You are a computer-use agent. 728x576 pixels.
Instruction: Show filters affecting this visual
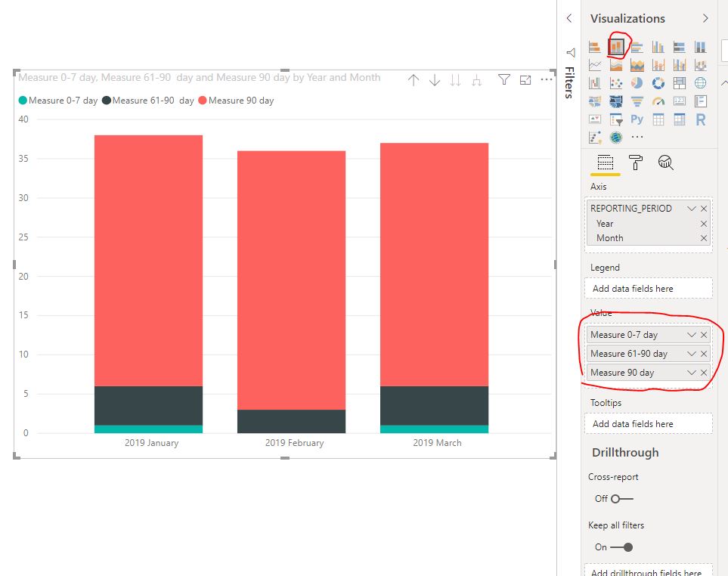503,80
